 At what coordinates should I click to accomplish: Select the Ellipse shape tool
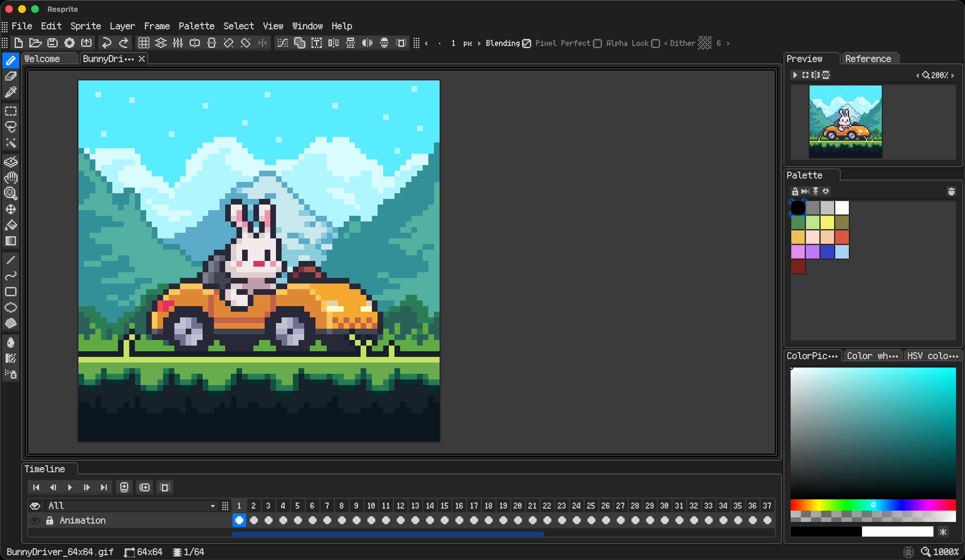pyautogui.click(x=11, y=308)
